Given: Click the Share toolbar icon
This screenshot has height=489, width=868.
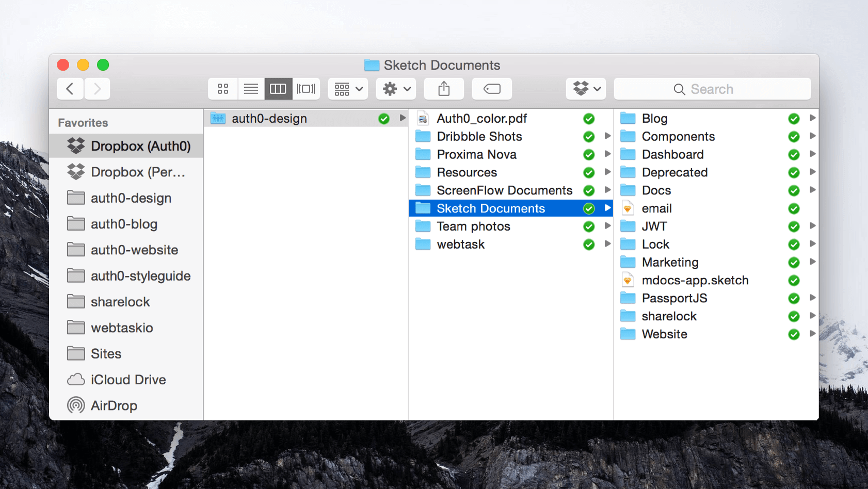Looking at the screenshot, I should click(444, 89).
